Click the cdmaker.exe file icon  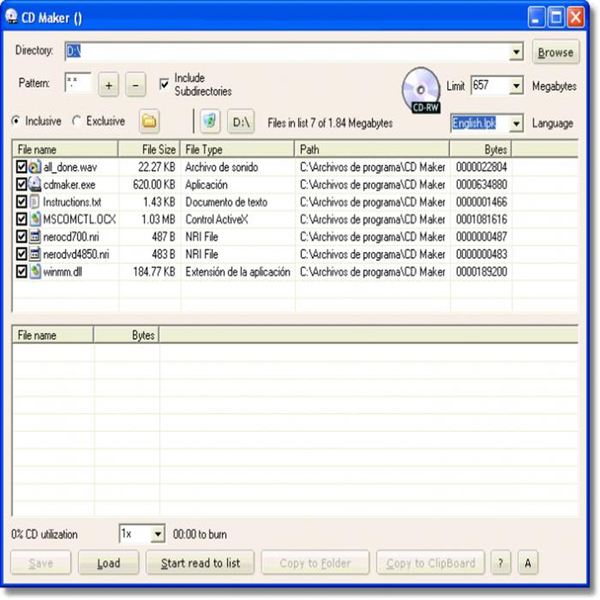click(x=34, y=184)
